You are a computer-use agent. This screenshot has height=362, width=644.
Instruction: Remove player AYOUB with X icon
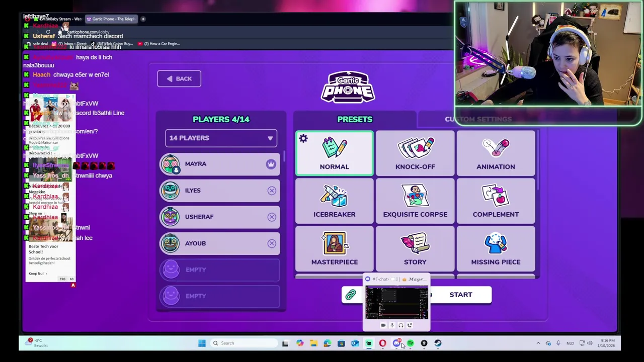pyautogui.click(x=272, y=243)
